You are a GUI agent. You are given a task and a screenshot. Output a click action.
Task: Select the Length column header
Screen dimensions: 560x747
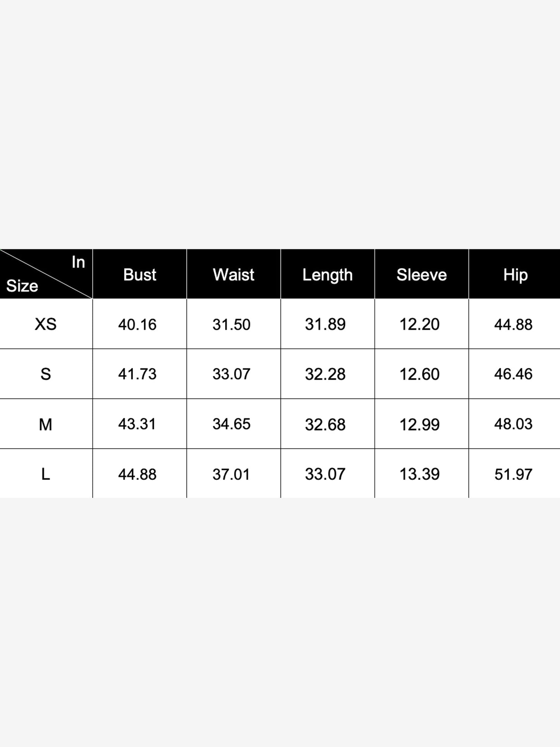tap(327, 275)
